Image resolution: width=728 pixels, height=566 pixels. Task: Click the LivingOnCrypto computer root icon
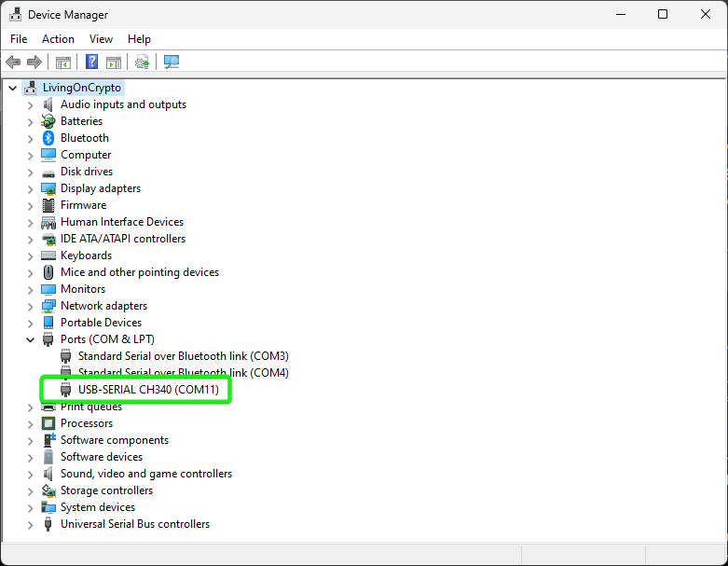(31, 88)
